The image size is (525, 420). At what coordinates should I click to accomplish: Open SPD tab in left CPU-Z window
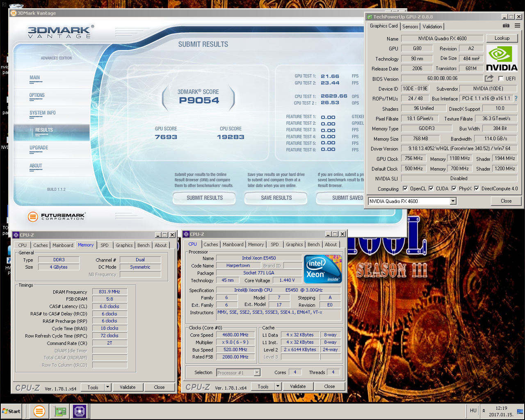coord(105,245)
